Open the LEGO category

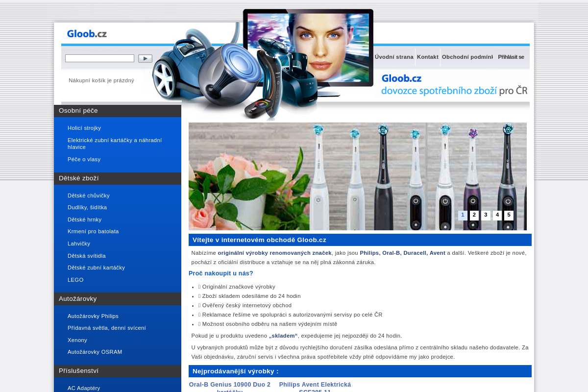click(75, 280)
